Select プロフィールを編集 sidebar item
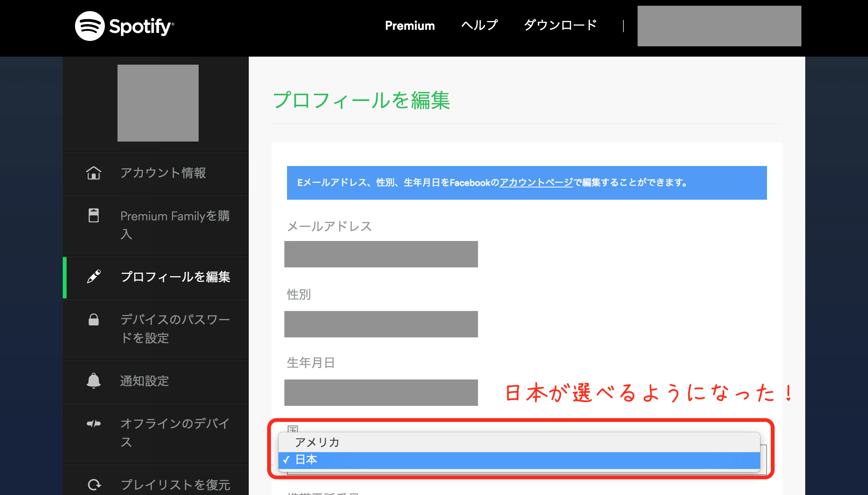Viewport: 868px width, 495px height. point(156,278)
